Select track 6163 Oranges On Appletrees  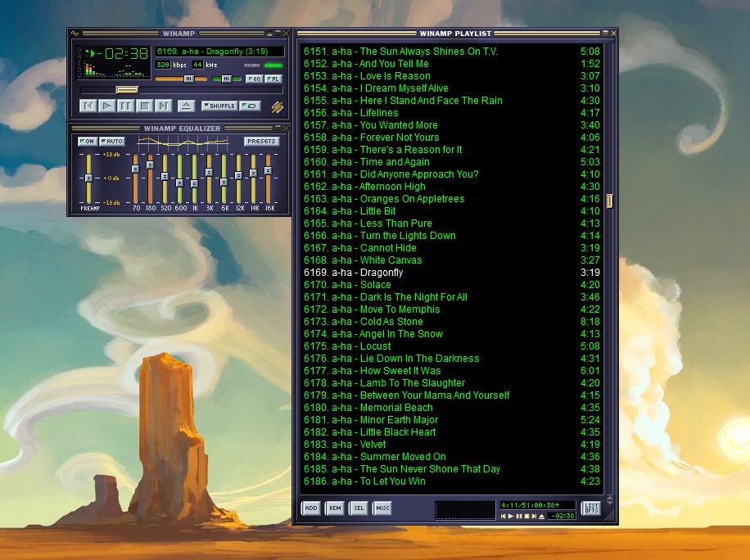pyautogui.click(x=451, y=199)
